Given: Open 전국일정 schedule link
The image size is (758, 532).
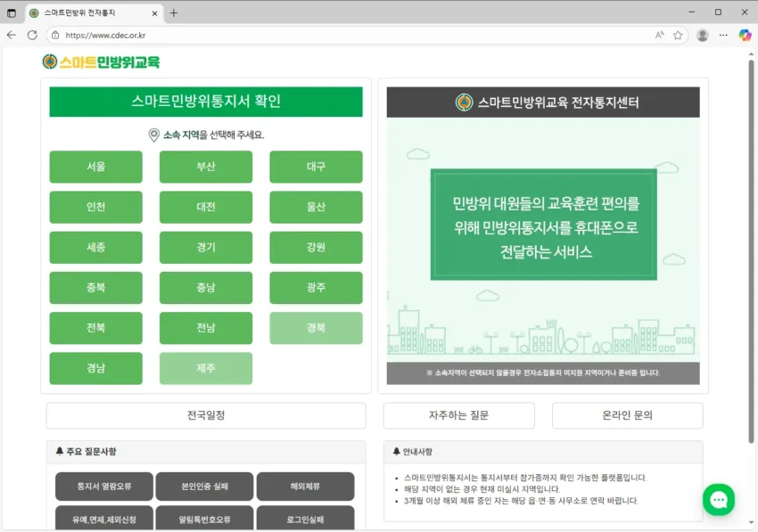Looking at the screenshot, I should [x=206, y=415].
